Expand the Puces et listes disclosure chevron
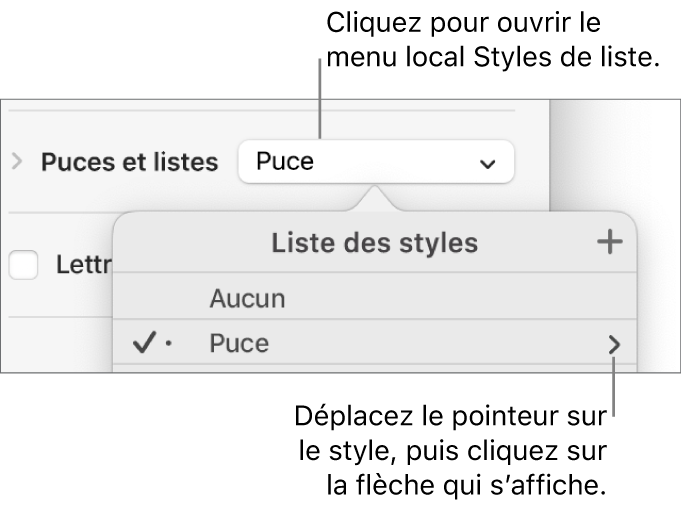The width and height of the screenshot is (681, 511). [x=16, y=161]
